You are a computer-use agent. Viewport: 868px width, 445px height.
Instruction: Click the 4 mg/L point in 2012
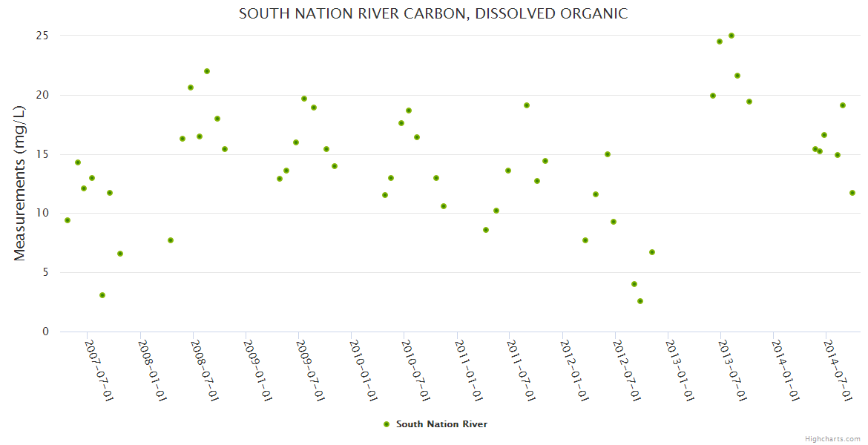634,284
